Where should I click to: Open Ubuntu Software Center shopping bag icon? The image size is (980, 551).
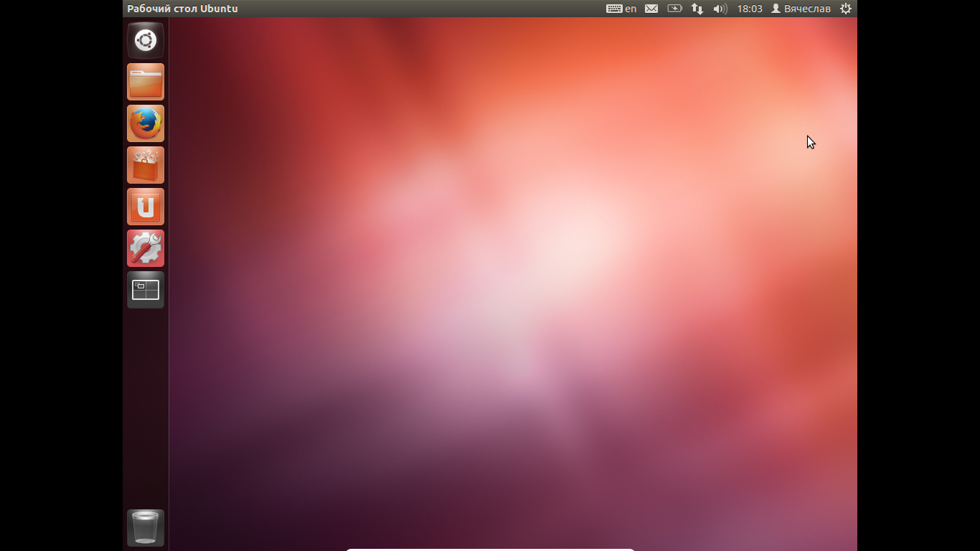[x=146, y=165]
